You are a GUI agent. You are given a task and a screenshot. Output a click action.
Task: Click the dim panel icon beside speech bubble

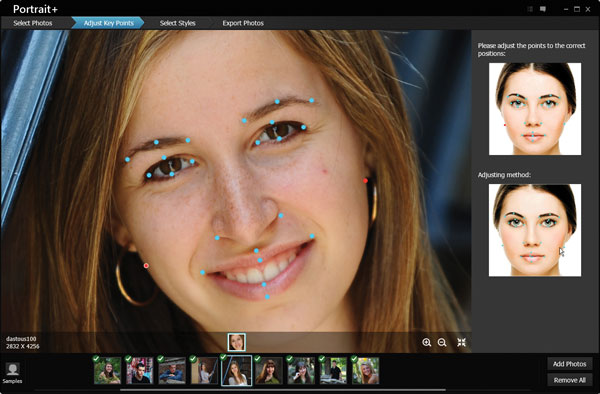[x=530, y=9]
